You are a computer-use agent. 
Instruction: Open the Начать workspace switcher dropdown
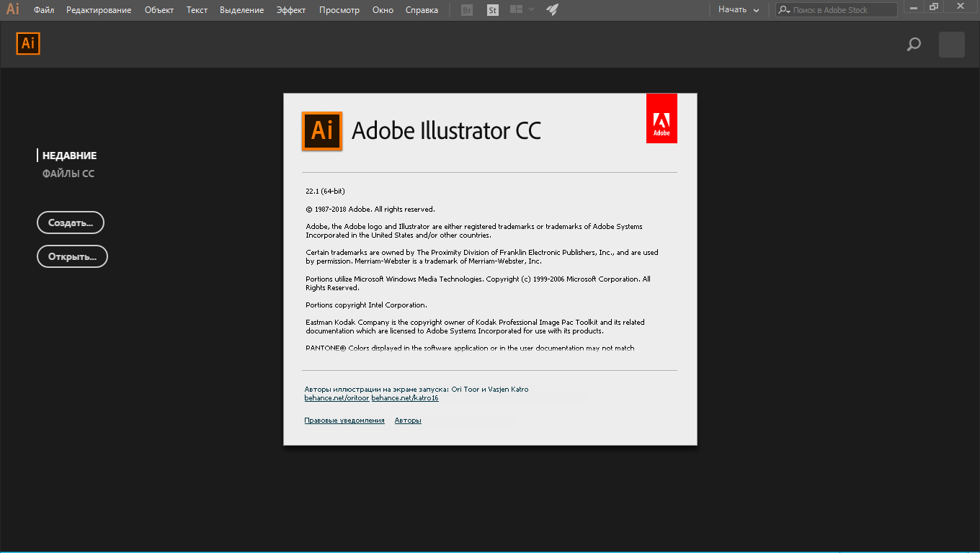click(739, 10)
